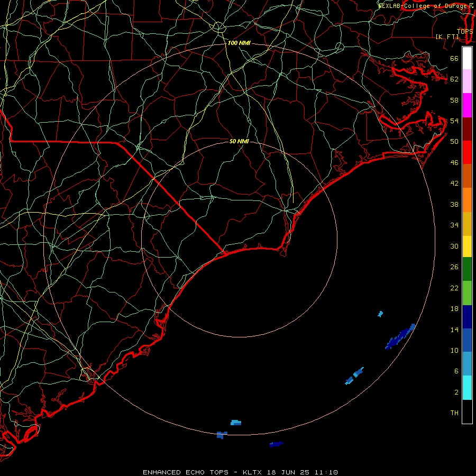The image size is (476, 476).
Task: Click the legend value '42'
Action: (454, 184)
